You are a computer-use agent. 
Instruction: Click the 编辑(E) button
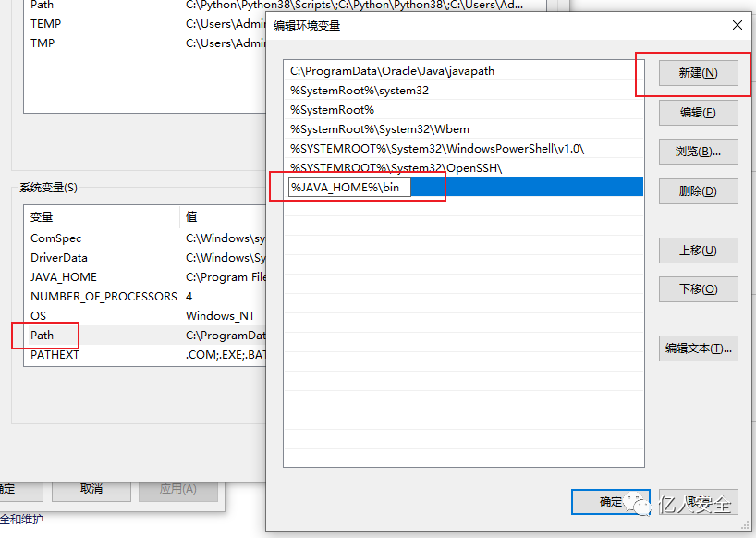[x=698, y=113]
